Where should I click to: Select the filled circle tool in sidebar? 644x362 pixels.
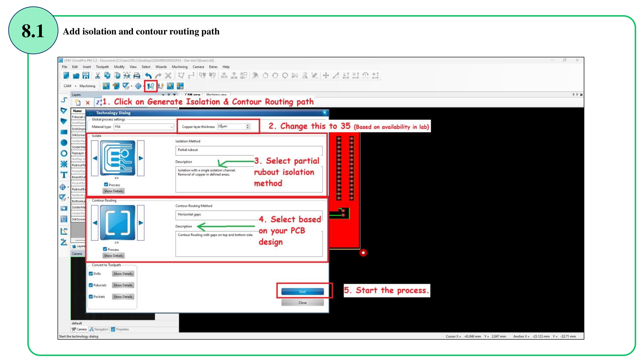point(64,143)
